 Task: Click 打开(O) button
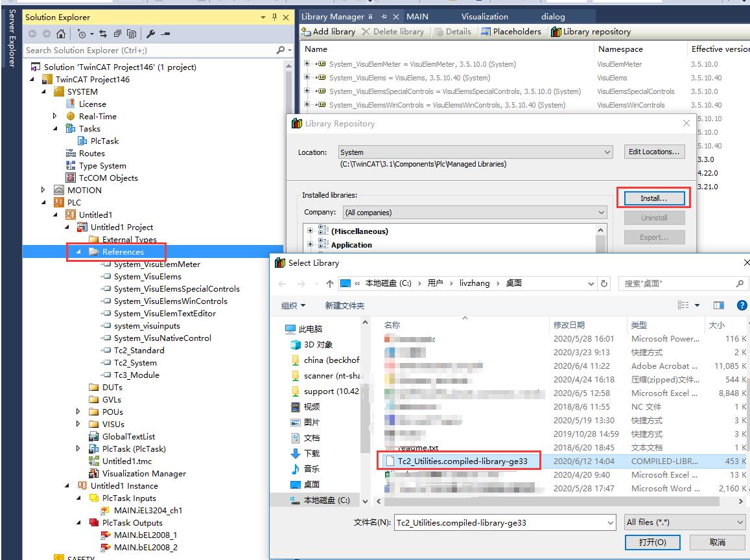[x=652, y=542]
